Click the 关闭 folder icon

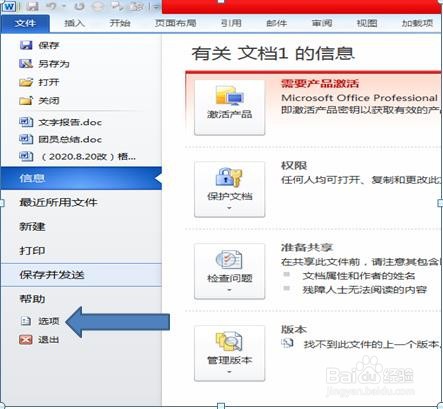coord(26,100)
